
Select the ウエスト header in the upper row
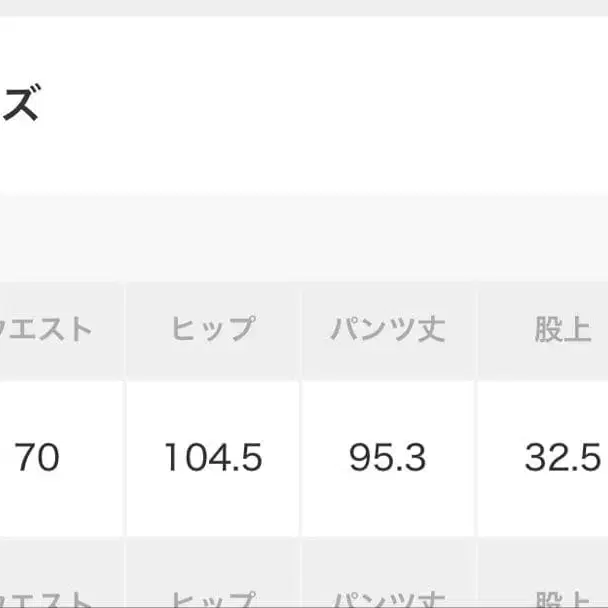tap(50, 330)
